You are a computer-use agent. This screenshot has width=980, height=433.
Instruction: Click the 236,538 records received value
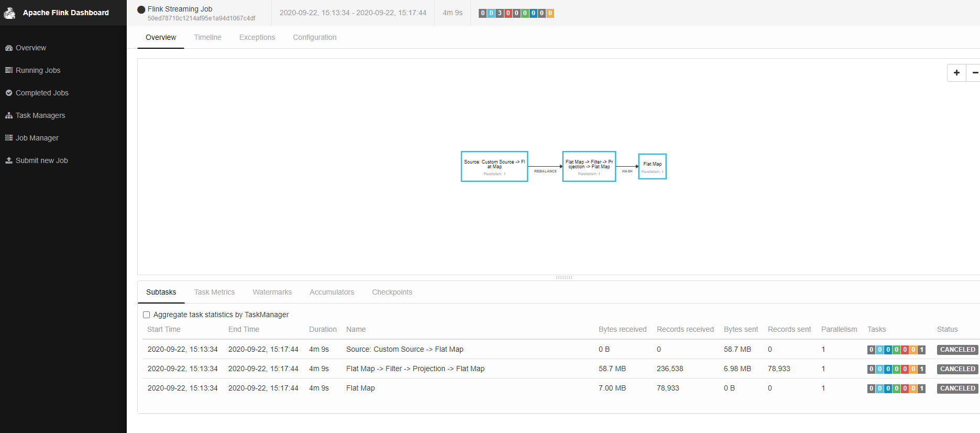670,369
